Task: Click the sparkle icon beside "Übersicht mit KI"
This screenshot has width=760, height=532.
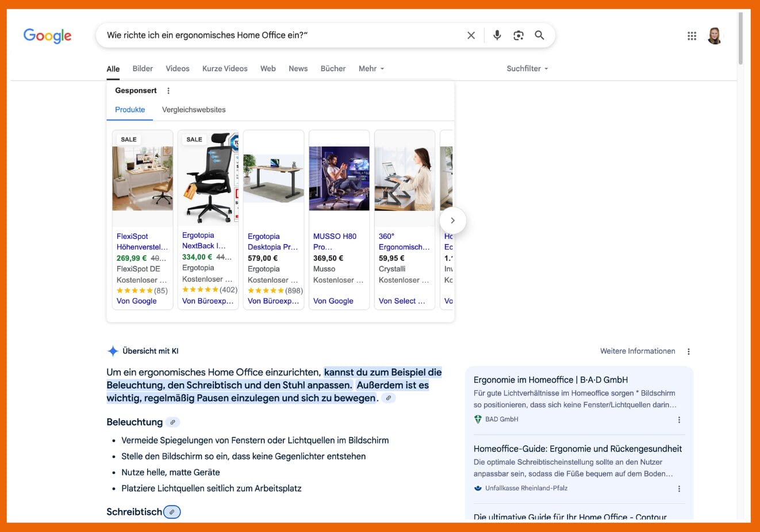Action: click(x=113, y=350)
